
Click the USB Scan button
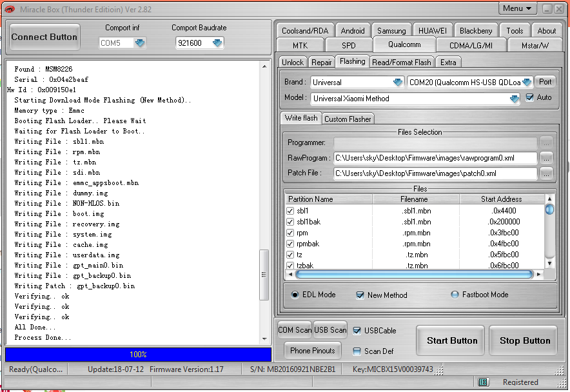[x=330, y=330]
